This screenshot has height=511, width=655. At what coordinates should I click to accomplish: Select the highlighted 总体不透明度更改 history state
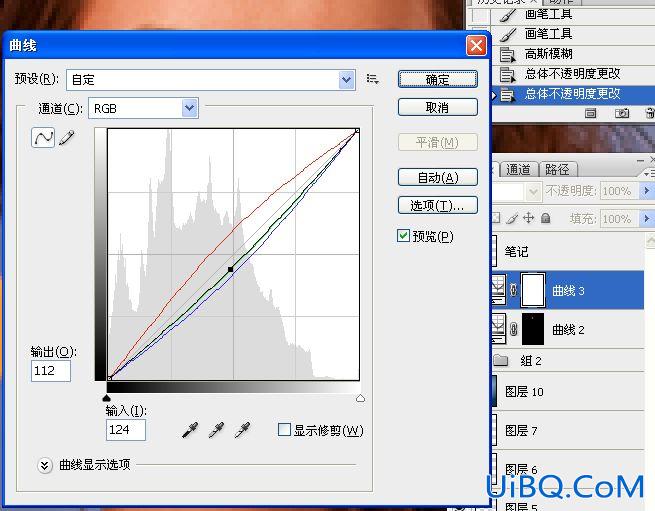click(x=572, y=94)
